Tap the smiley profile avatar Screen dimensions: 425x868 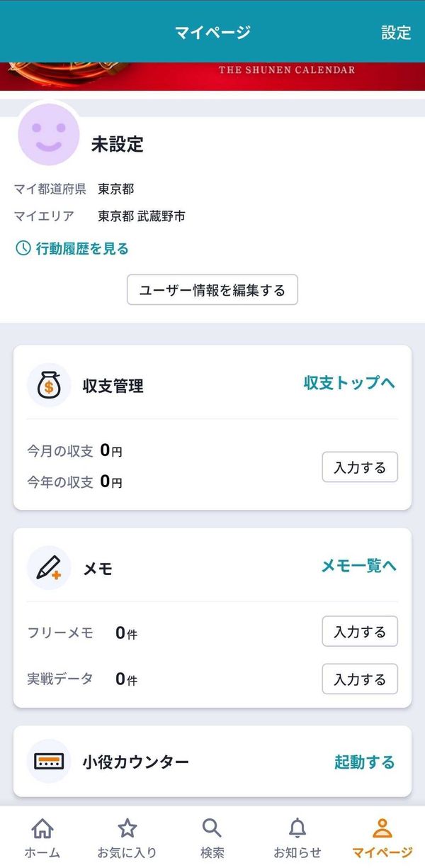[50, 133]
